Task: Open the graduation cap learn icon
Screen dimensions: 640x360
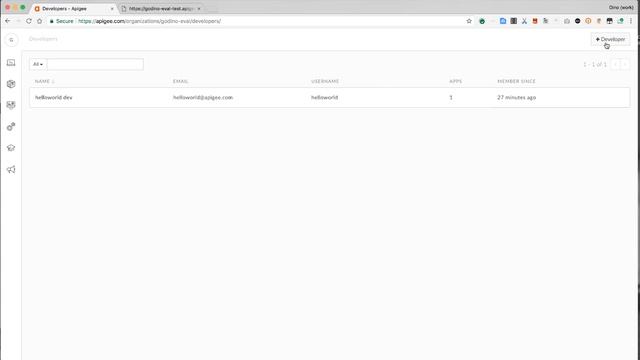Action: [x=11, y=148]
